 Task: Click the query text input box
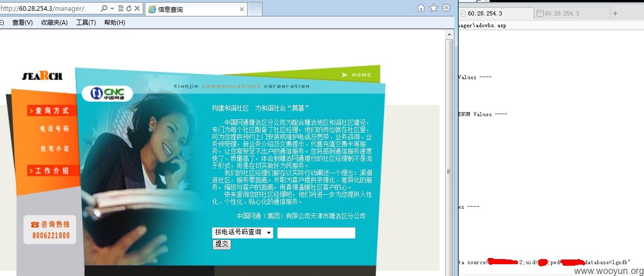tap(316, 233)
